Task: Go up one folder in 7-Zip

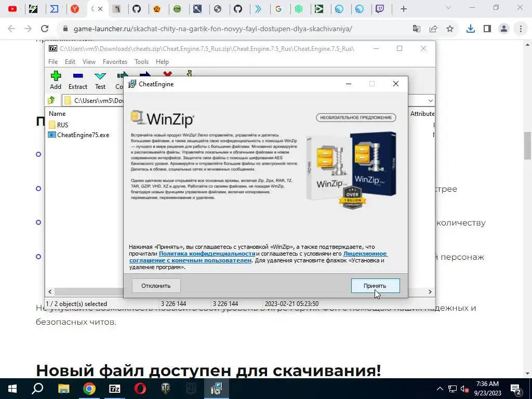Action: pos(51,100)
